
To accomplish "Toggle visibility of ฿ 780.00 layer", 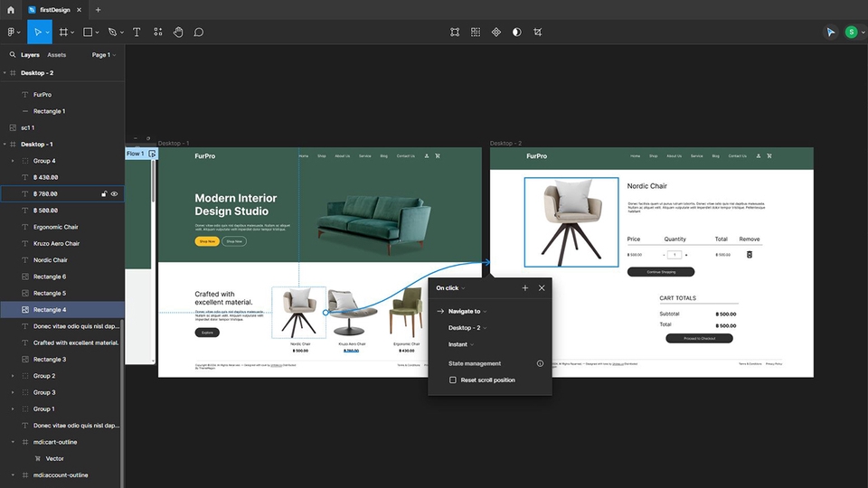I will click(115, 193).
